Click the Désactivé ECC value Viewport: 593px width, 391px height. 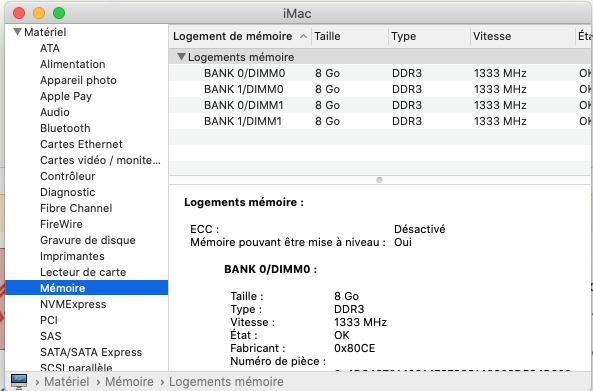pyautogui.click(x=419, y=229)
